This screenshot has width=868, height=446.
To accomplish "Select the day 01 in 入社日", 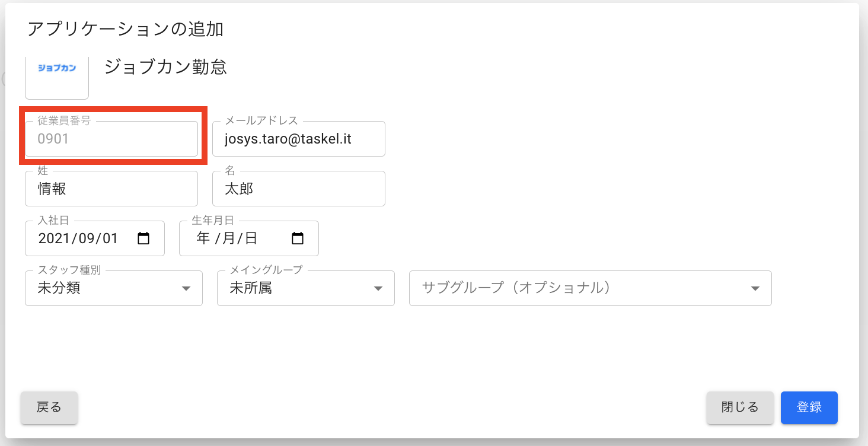I will [109, 238].
